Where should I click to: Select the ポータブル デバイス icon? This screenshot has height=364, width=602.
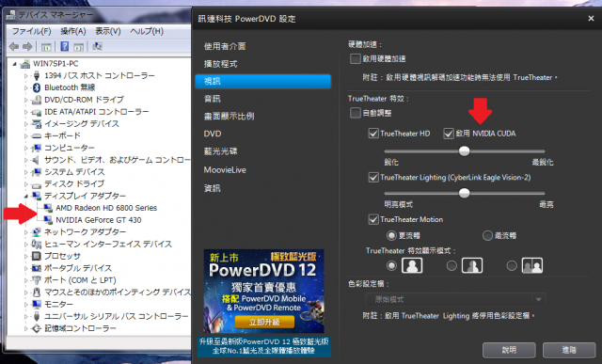[x=37, y=268]
